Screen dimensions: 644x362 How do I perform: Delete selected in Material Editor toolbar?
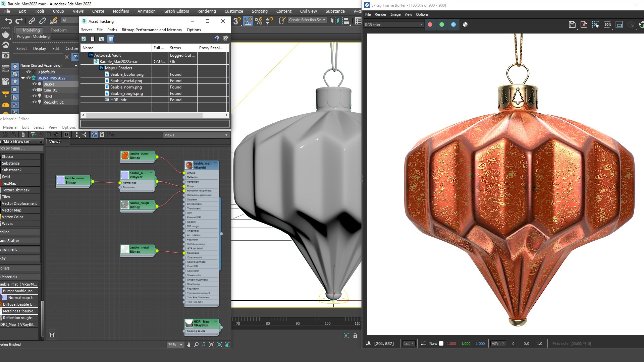[23, 134]
